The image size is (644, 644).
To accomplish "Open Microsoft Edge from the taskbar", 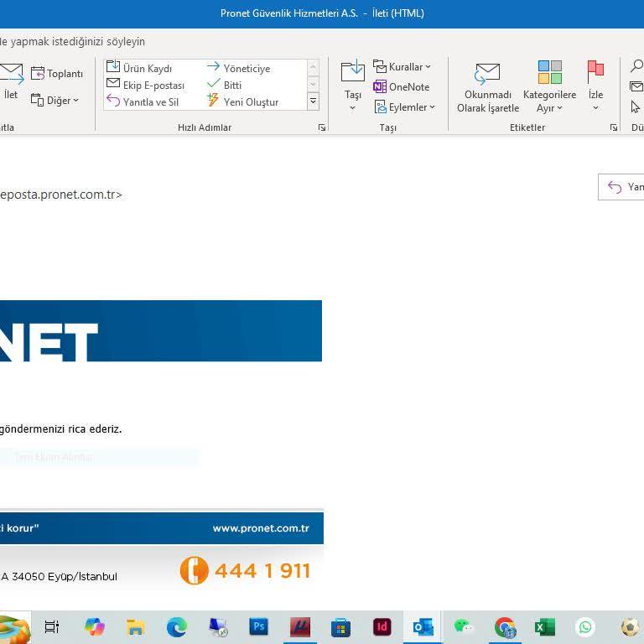I will pyautogui.click(x=177, y=627).
